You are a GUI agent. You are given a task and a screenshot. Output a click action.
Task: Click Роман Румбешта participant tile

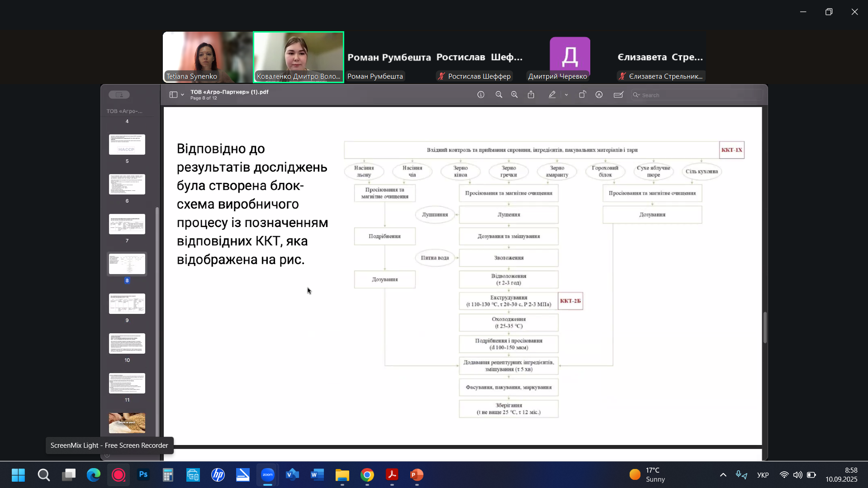coord(389,57)
